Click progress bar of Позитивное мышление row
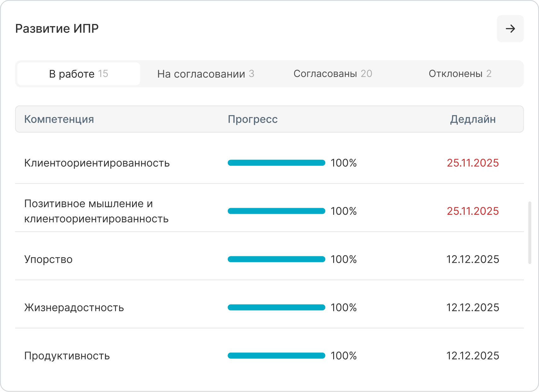 276,211
